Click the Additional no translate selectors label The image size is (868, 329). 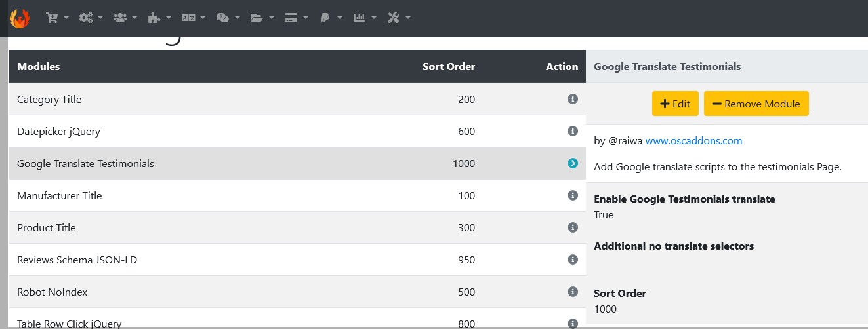point(674,246)
